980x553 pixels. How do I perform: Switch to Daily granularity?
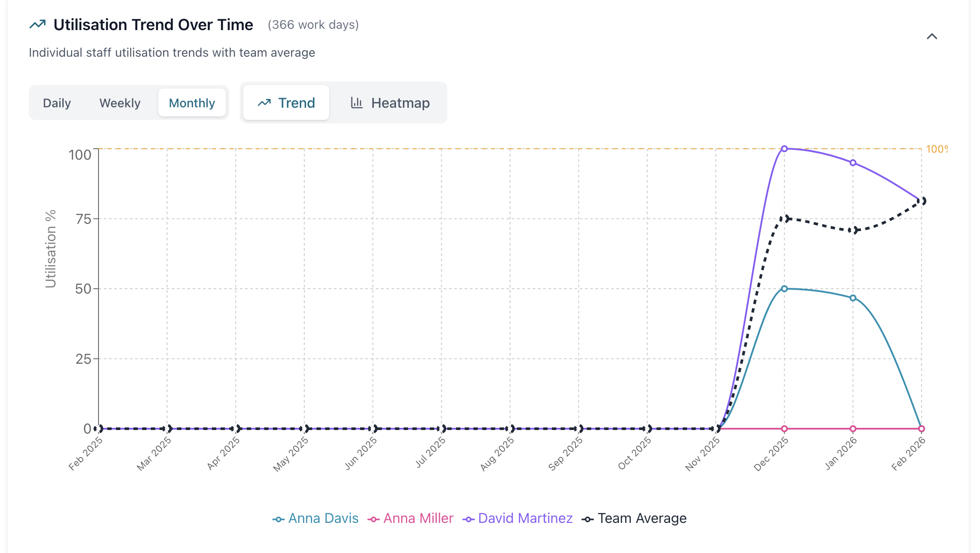(57, 103)
